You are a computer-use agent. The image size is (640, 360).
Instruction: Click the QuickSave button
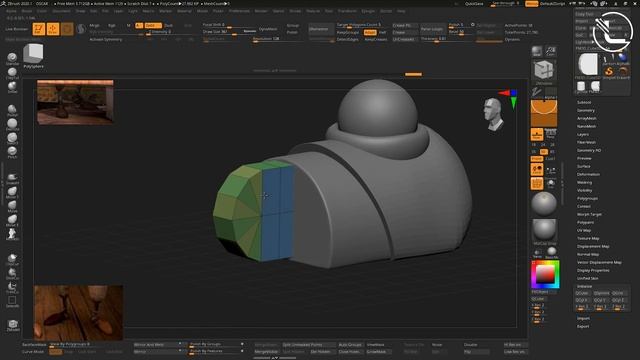(474, 4)
